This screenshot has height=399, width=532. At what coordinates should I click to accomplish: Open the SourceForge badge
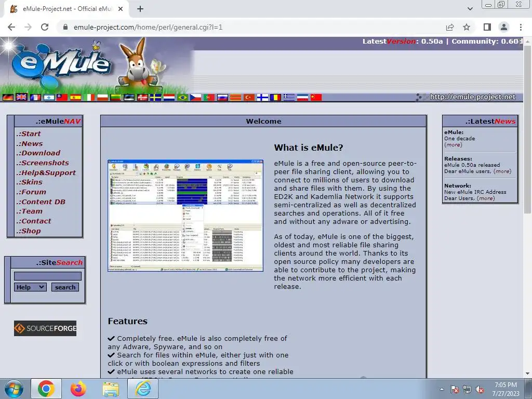pyautogui.click(x=45, y=328)
